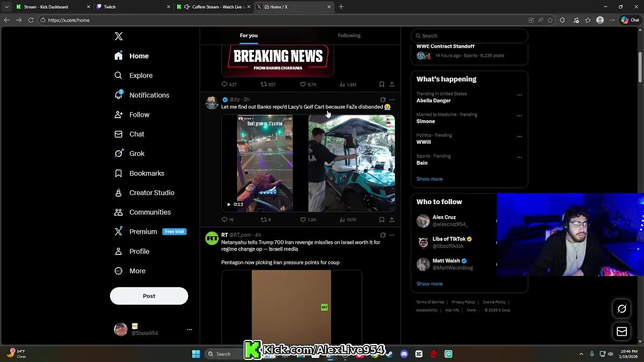644x362 pixels.
Task: Bookmark the Breaking News post
Action: point(382,84)
